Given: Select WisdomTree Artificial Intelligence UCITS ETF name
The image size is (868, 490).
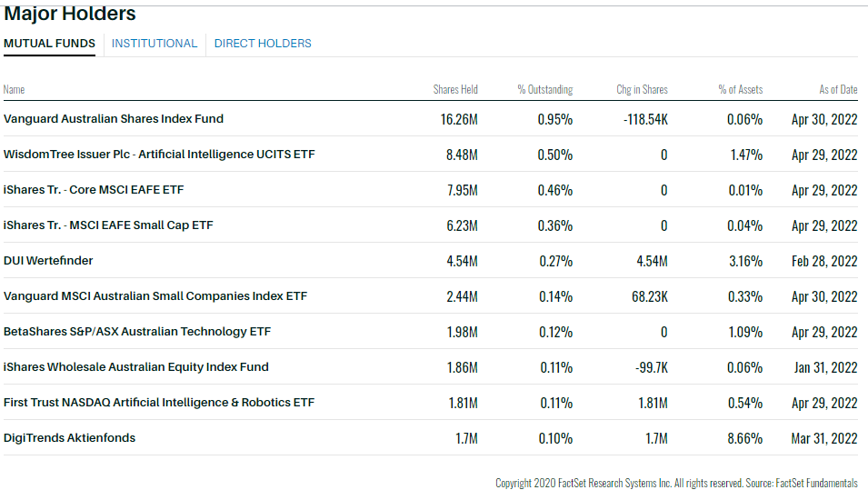Looking at the screenshot, I should (x=159, y=154).
